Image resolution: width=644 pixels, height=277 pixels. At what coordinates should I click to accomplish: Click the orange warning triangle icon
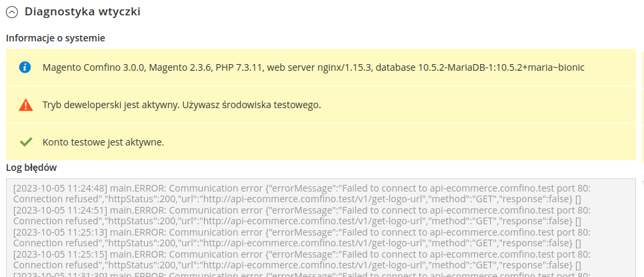pyautogui.click(x=25, y=105)
